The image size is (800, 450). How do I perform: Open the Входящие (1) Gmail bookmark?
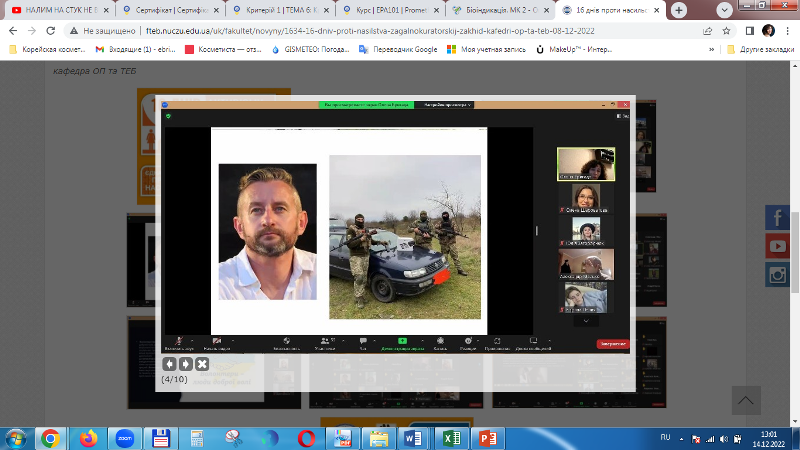click(x=135, y=49)
